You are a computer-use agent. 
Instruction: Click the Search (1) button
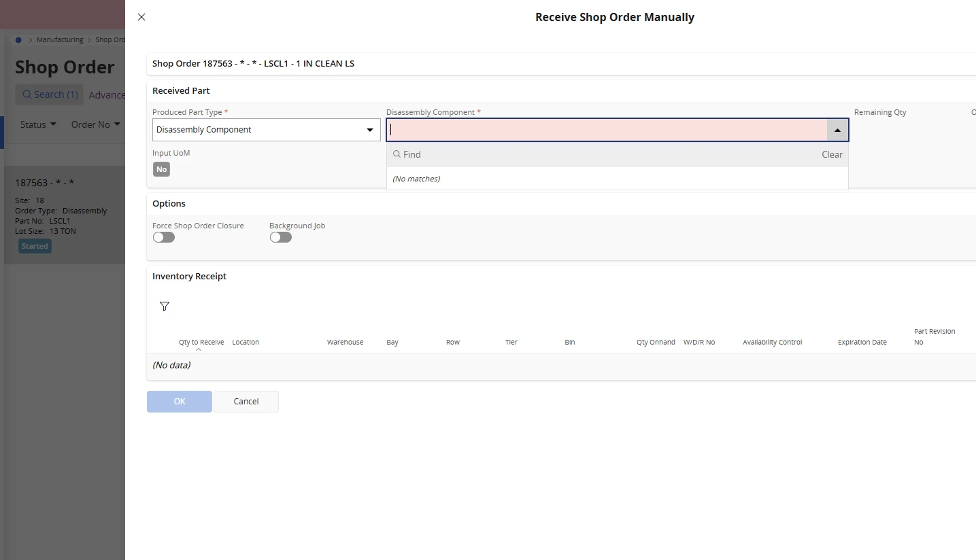pyautogui.click(x=50, y=94)
